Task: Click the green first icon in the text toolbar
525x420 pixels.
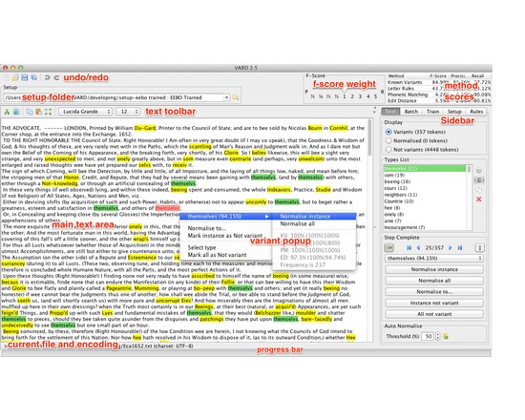Action: click(x=7, y=112)
